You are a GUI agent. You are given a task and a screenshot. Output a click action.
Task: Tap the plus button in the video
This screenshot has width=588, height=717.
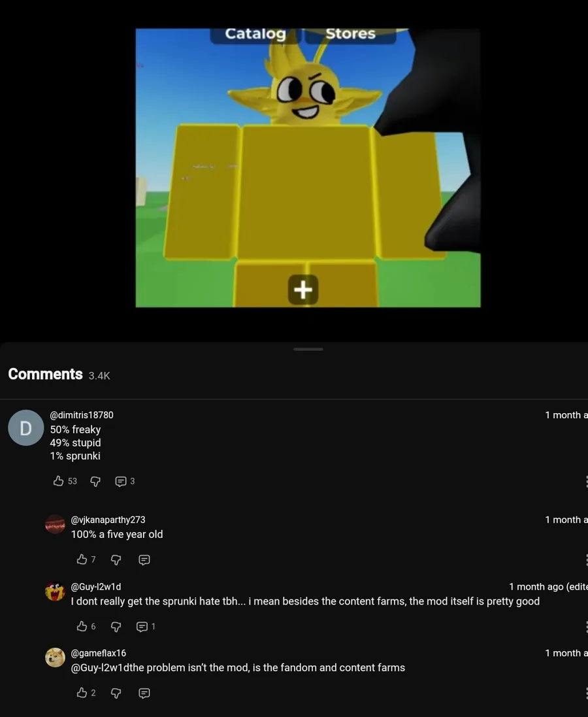point(303,290)
